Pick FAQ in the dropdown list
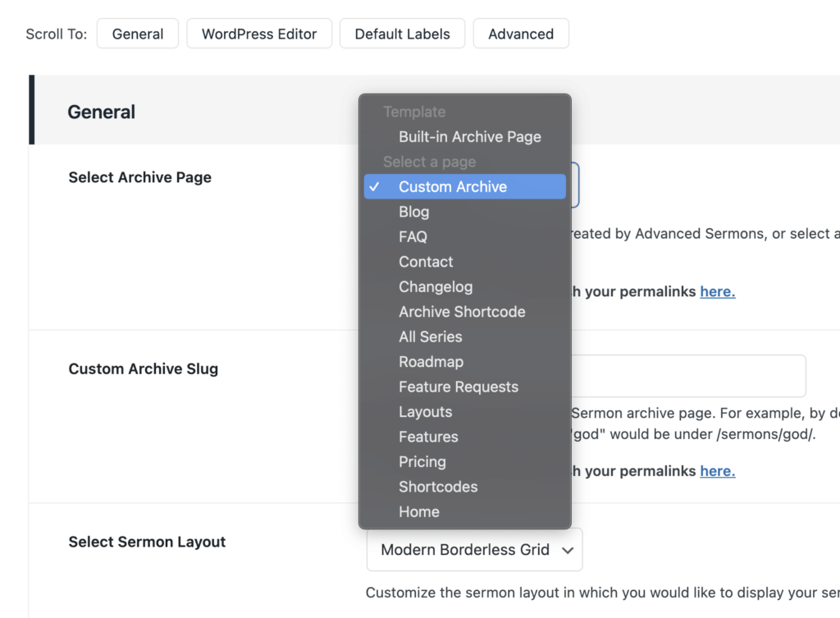The image size is (840, 618). 413,237
